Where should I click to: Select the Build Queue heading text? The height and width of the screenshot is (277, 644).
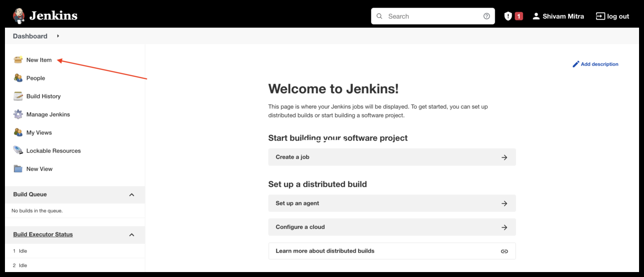[x=30, y=194]
